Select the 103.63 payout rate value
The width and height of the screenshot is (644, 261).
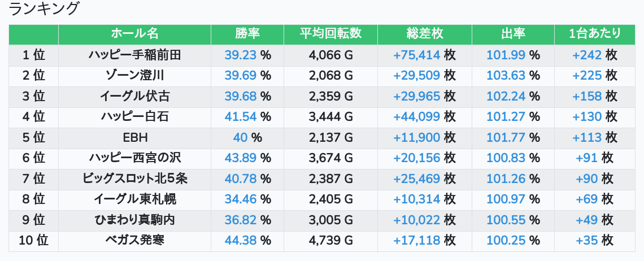click(x=506, y=76)
